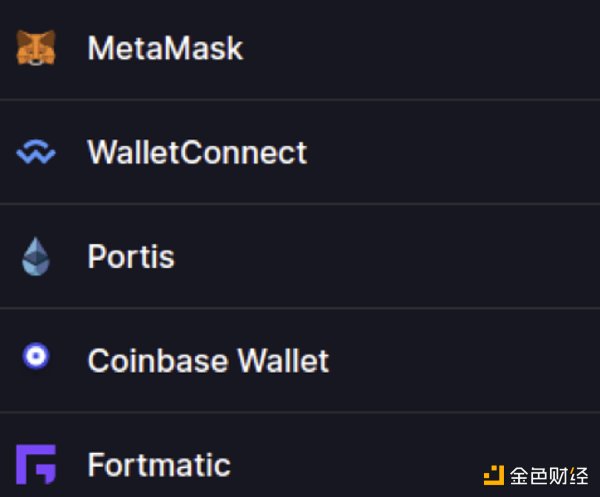Click the Coinbase Wallet circle icon
The image size is (600, 497).
click(x=36, y=356)
